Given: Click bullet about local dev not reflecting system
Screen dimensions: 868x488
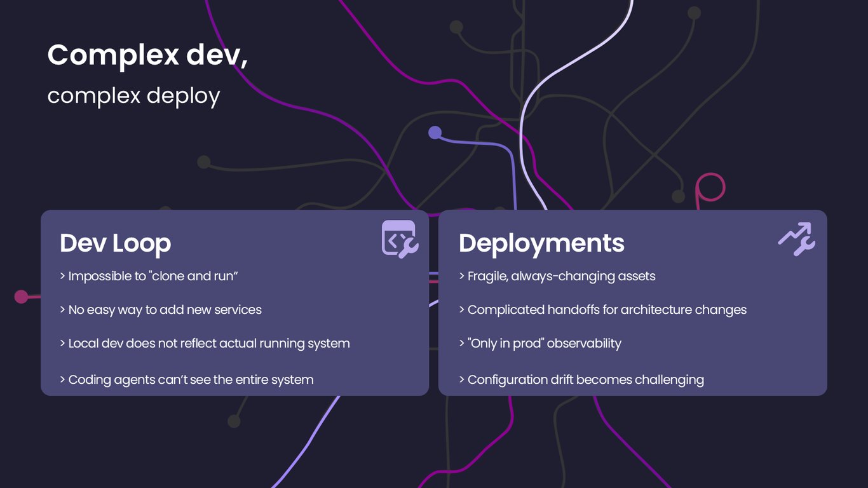Looking at the screenshot, I should coord(205,344).
